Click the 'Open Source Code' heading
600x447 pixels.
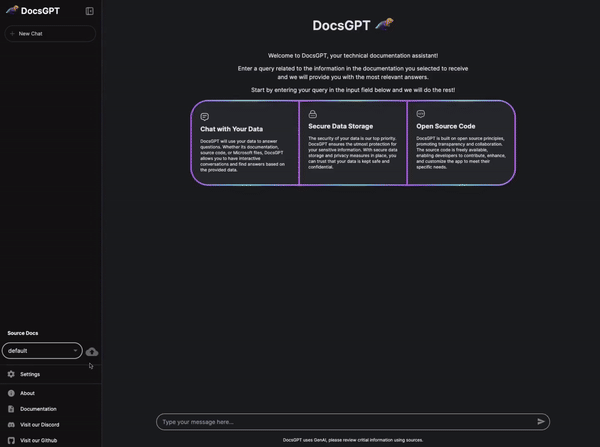click(x=445, y=126)
